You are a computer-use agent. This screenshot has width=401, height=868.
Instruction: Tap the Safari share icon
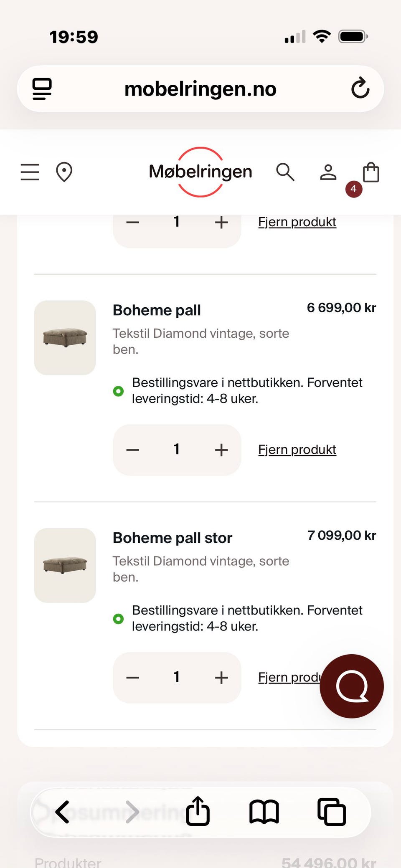(198, 812)
